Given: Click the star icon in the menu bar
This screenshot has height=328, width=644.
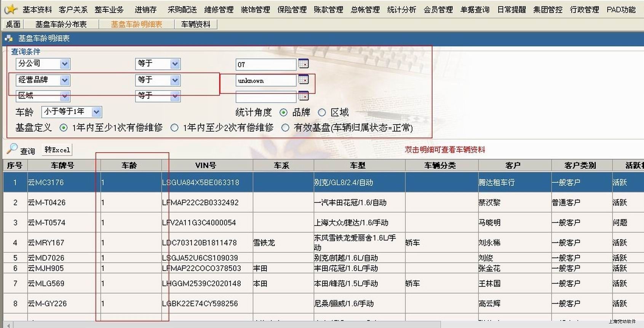Looking at the screenshot, I should pyautogui.click(x=11, y=9).
